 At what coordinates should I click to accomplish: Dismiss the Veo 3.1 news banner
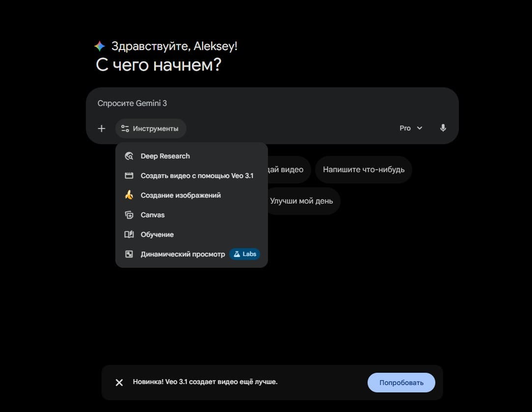(x=119, y=382)
